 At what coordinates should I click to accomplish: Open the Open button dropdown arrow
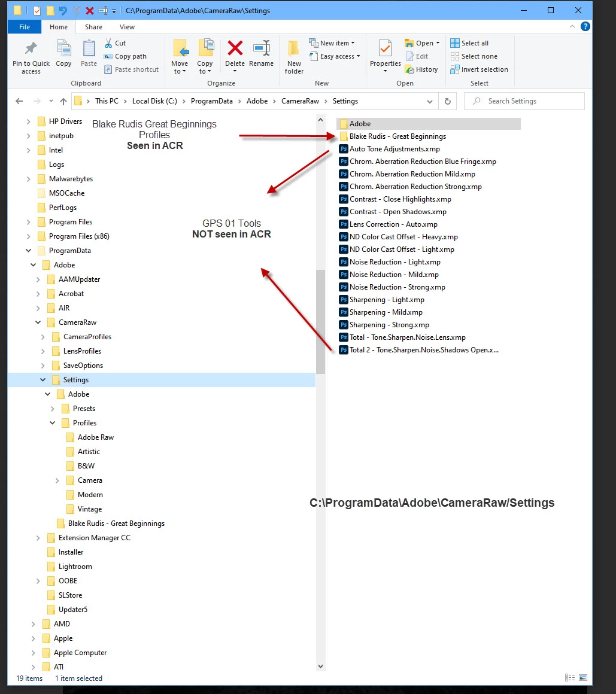(438, 43)
